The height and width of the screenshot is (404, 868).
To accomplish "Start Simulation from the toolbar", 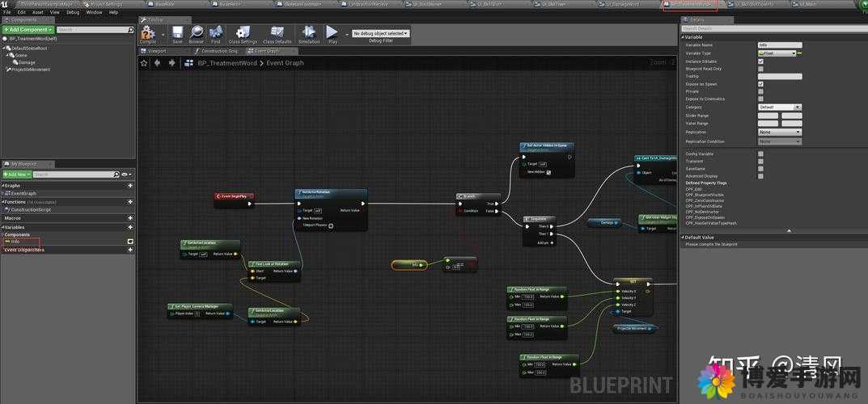I will pyautogui.click(x=309, y=32).
